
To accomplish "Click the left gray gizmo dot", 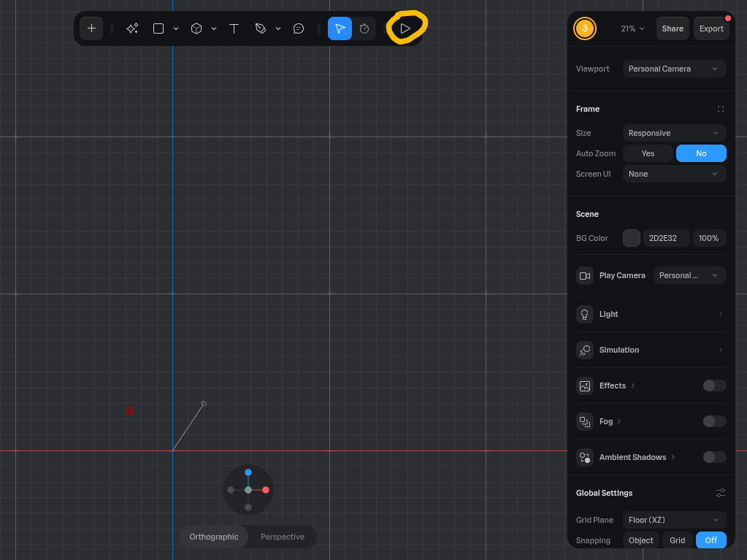I will [x=231, y=490].
